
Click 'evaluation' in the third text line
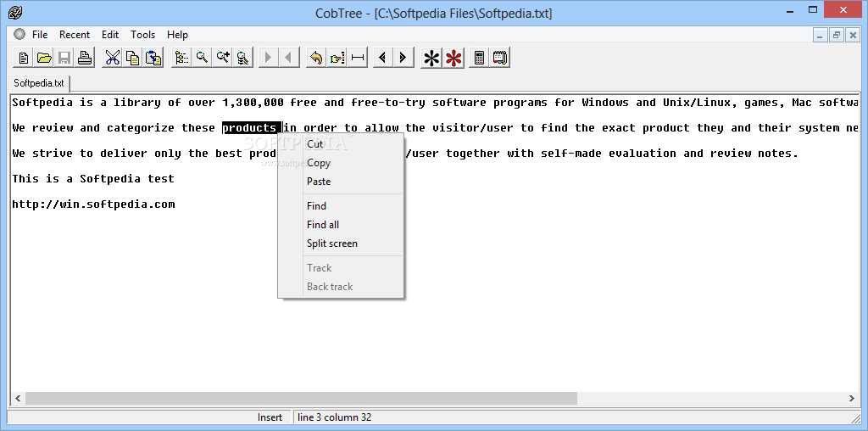pos(643,154)
